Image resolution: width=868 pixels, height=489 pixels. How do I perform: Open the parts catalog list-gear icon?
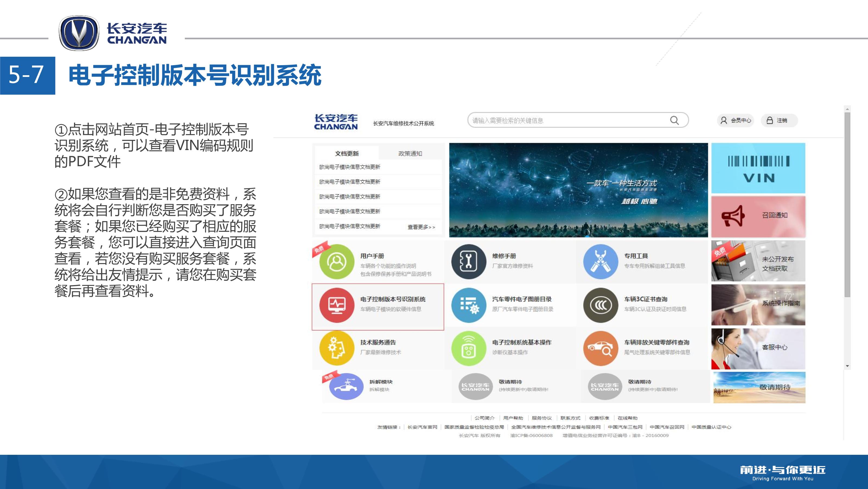(468, 305)
